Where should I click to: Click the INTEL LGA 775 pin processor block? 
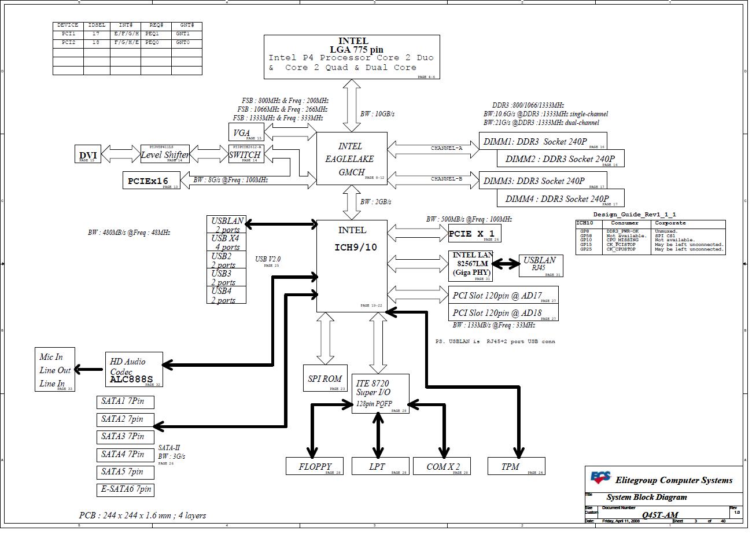tap(353, 57)
